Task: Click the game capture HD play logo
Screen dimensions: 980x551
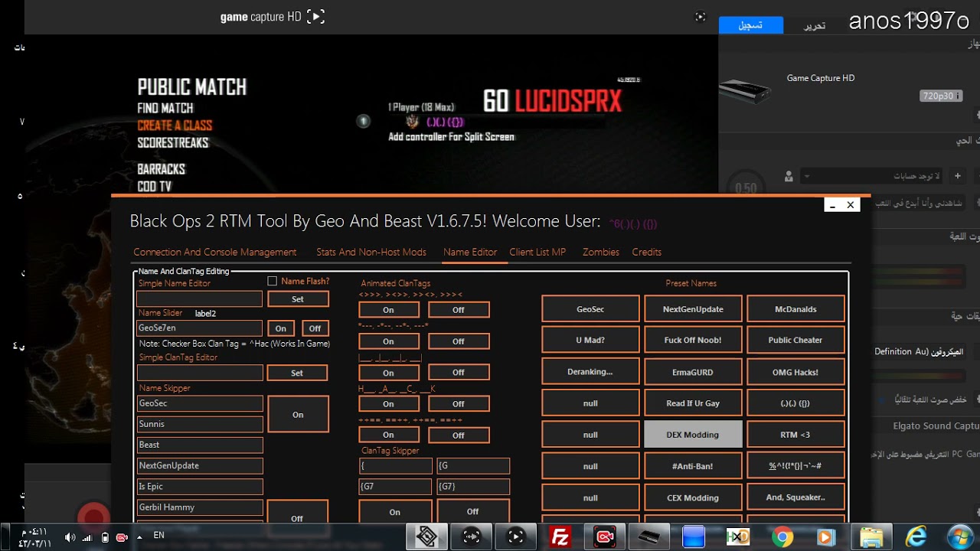Action: point(315,16)
